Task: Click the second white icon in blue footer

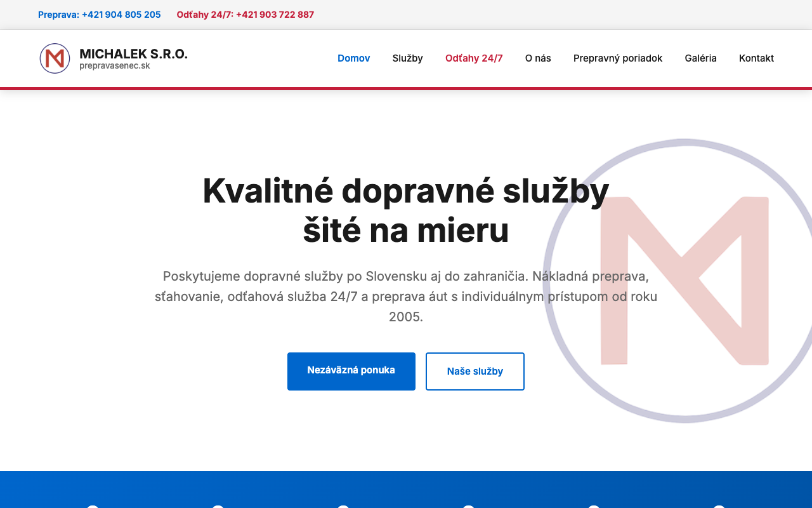Action: pyautogui.click(x=218, y=506)
